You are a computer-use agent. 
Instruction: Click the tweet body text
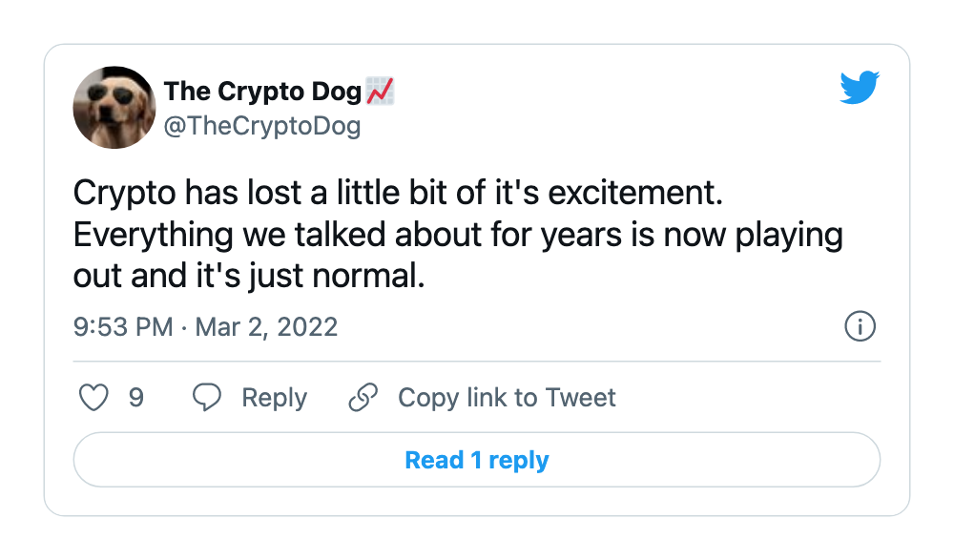pyautogui.click(x=458, y=234)
